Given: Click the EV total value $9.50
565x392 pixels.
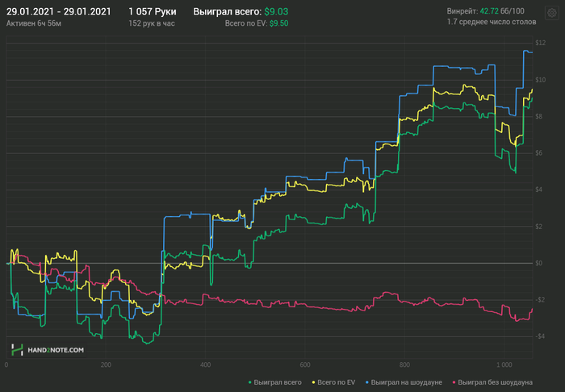Looking at the screenshot, I should (279, 23).
